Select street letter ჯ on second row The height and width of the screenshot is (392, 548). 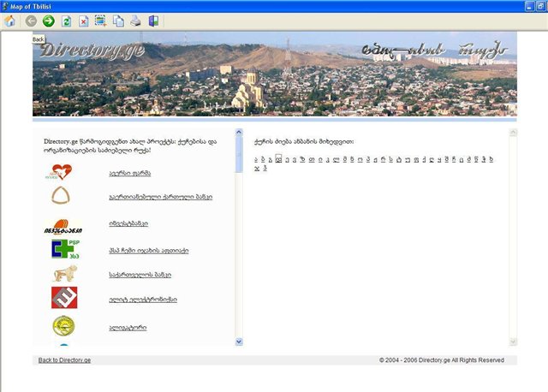point(257,169)
